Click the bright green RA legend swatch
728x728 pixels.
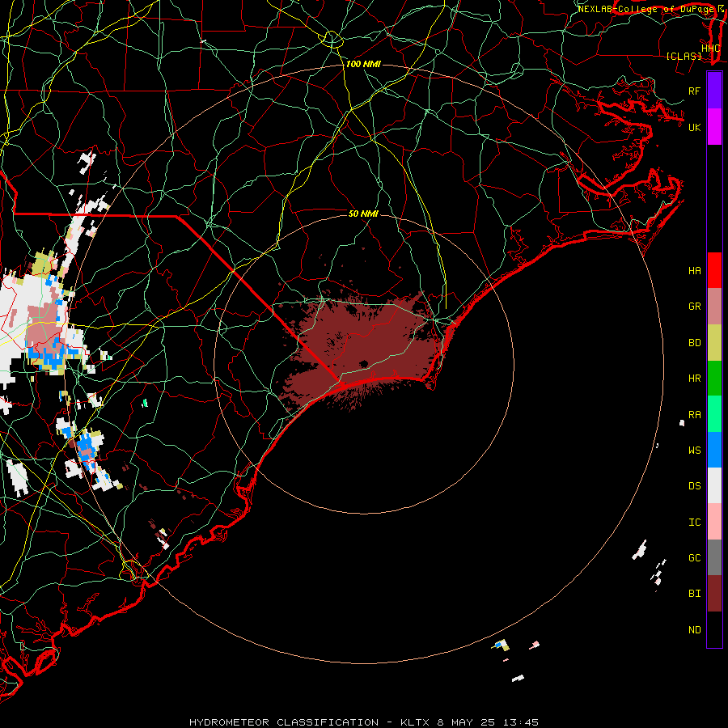(714, 414)
